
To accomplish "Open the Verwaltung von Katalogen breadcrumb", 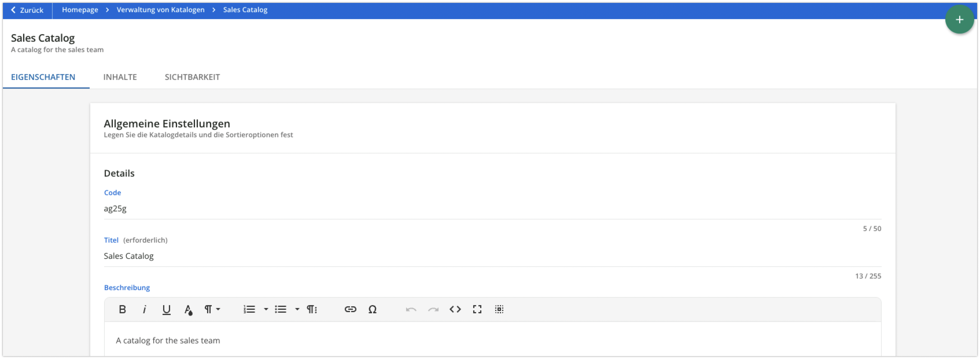I will tap(160, 10).
